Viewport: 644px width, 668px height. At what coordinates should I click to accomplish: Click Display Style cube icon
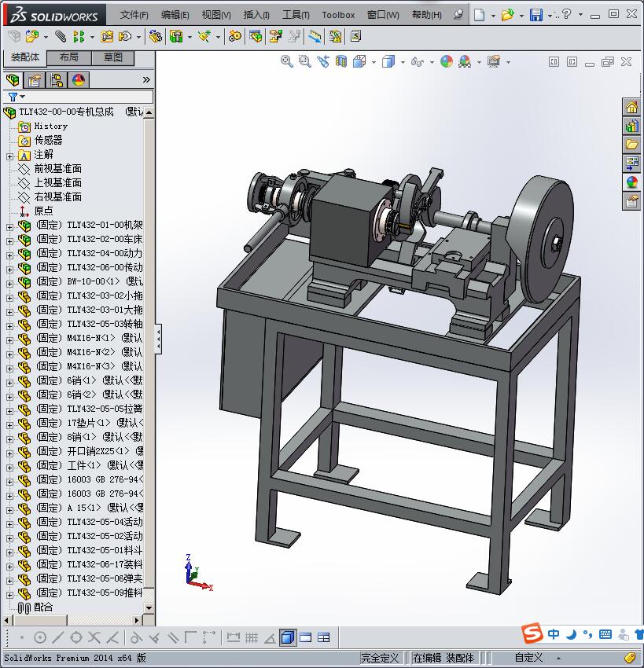point(388,62)
